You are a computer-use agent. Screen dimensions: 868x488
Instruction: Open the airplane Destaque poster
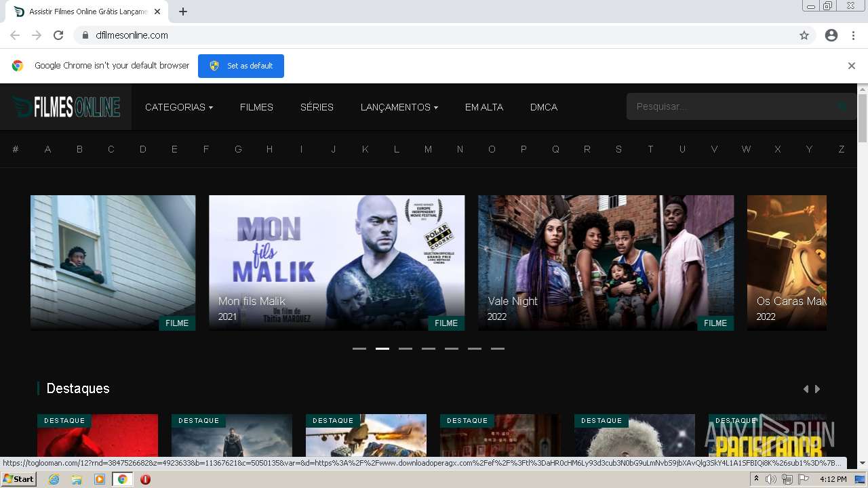click(x=366, y=436)
